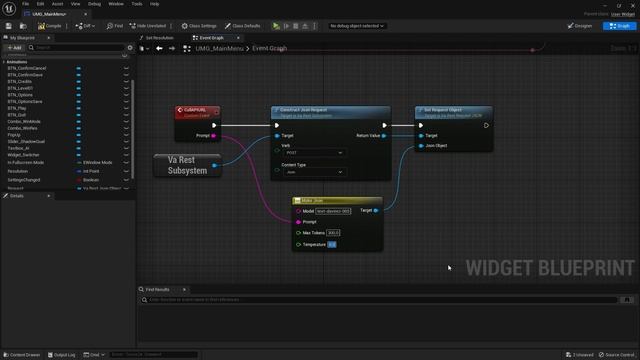Click Prompt output pin on custom event
The image size is (640, 360).
click(x=213, y=136)
